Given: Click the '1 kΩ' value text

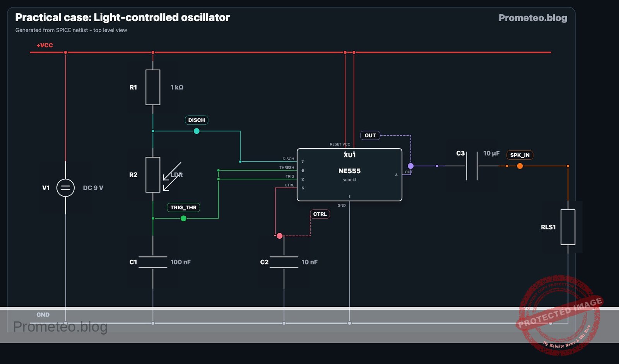Looking at the screenshot, I should click(177, 87).
